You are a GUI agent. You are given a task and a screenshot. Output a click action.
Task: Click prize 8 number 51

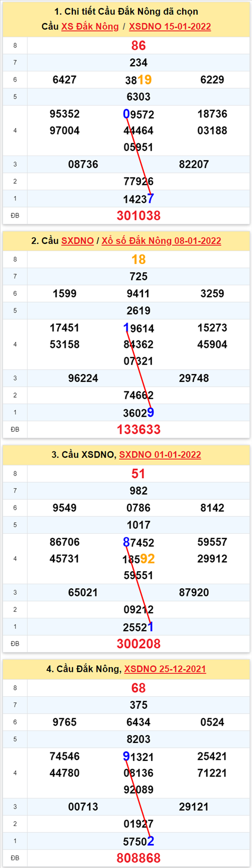click(139, 474)
